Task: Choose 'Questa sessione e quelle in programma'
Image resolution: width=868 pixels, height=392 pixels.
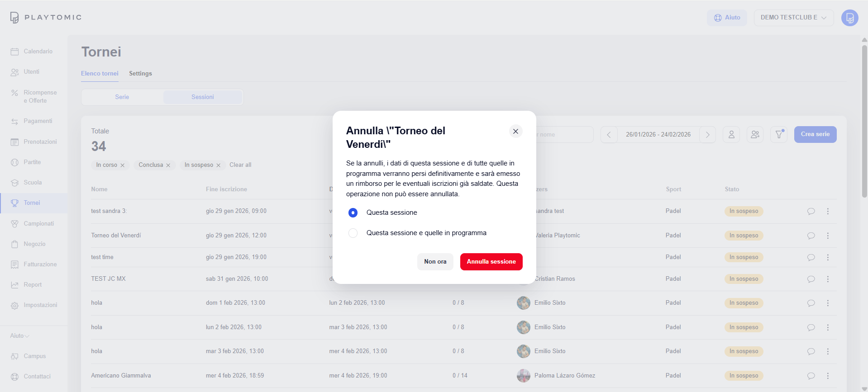Action: coord(353,233)
